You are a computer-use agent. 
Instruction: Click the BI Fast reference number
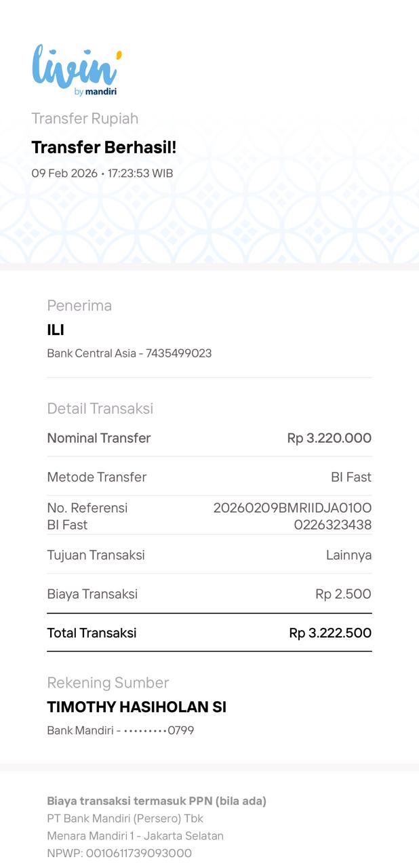[x=292, y=517]
